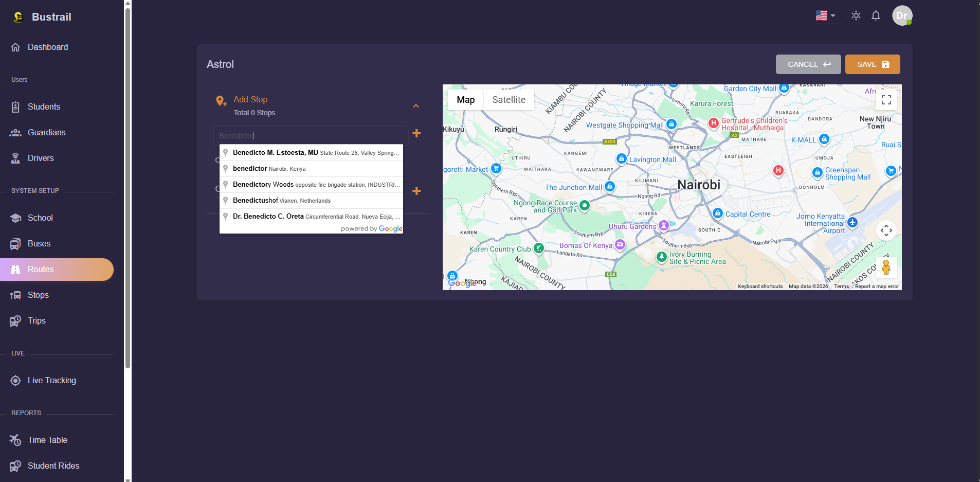Open the Time Table report

coord(47,440)
